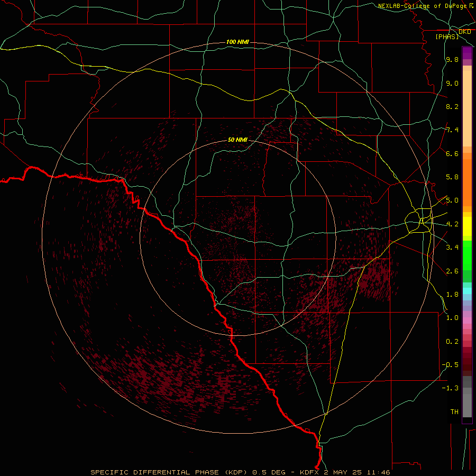This screenshot has height=476, width=476.
Task: Click the TH threshold legend label
Action: pos(454,411)
